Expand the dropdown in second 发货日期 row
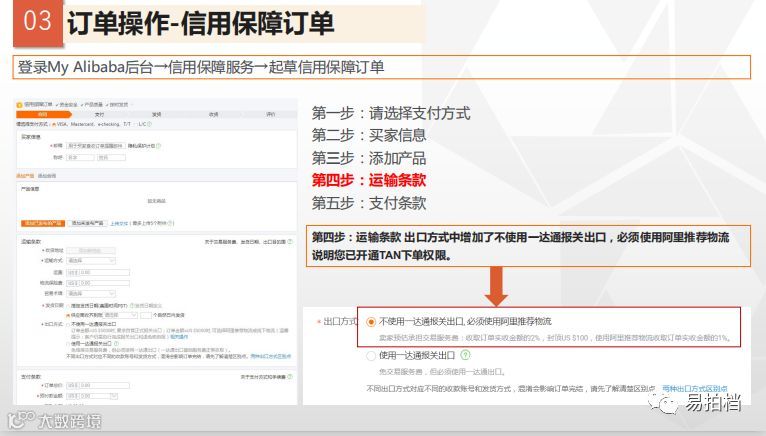The image size is (766, 436). (x=120, y=315)
